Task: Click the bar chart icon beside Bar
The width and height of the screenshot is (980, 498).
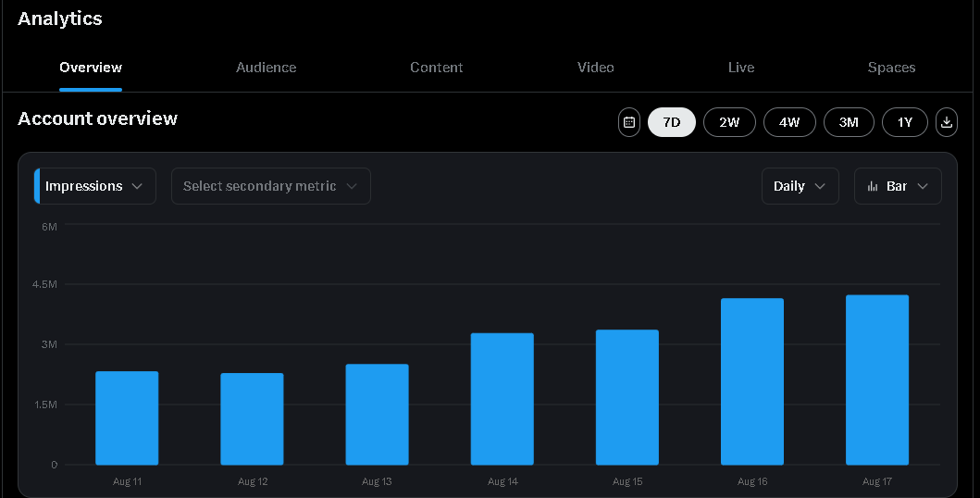Action: coord(872,186)
